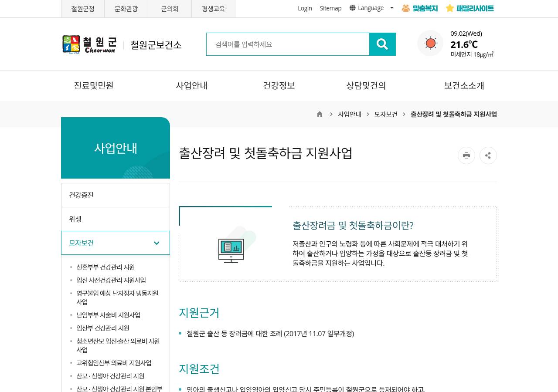
Task: Click the magnifier search button
Action: click(382, 44)
